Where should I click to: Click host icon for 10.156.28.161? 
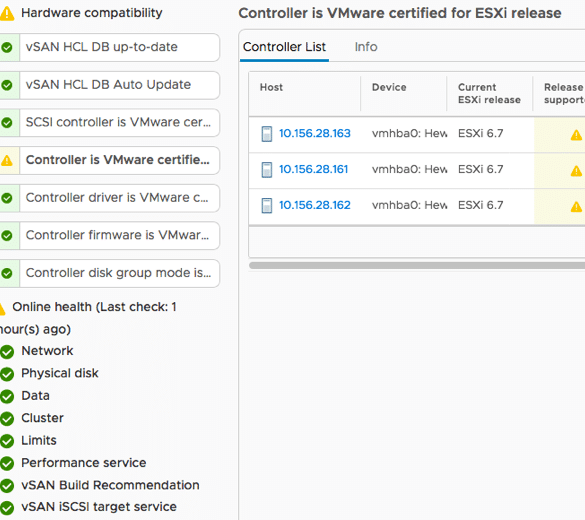(267, 170)
